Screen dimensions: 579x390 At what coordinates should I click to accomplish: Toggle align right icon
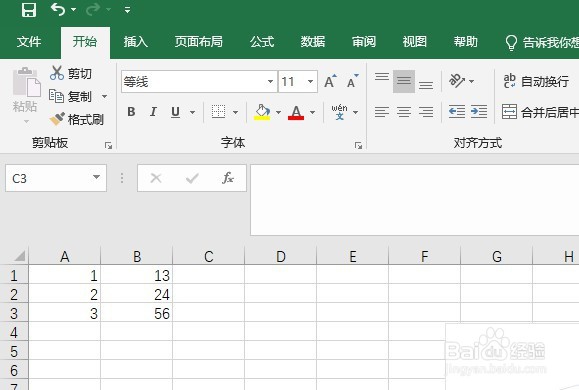(426, 112)
